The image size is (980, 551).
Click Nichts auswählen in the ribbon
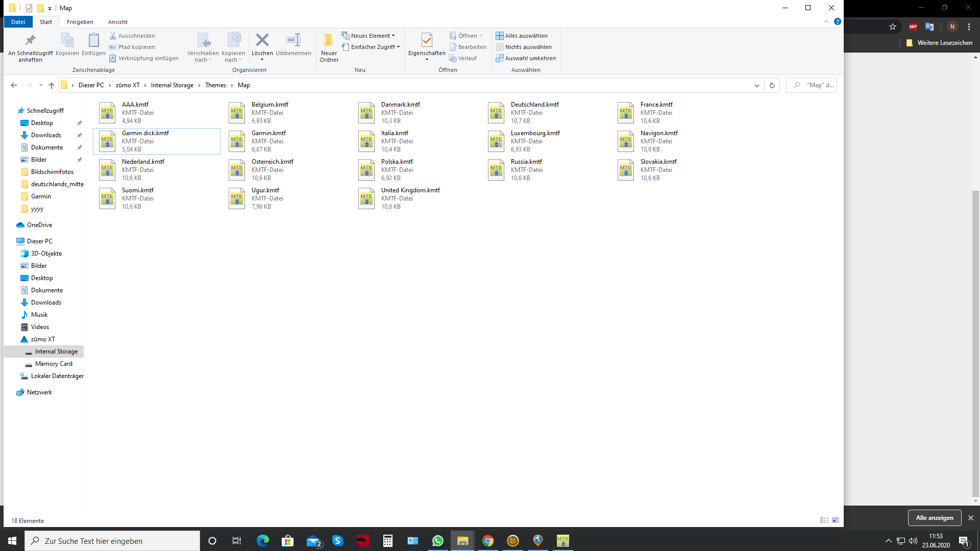pos(524,47)
